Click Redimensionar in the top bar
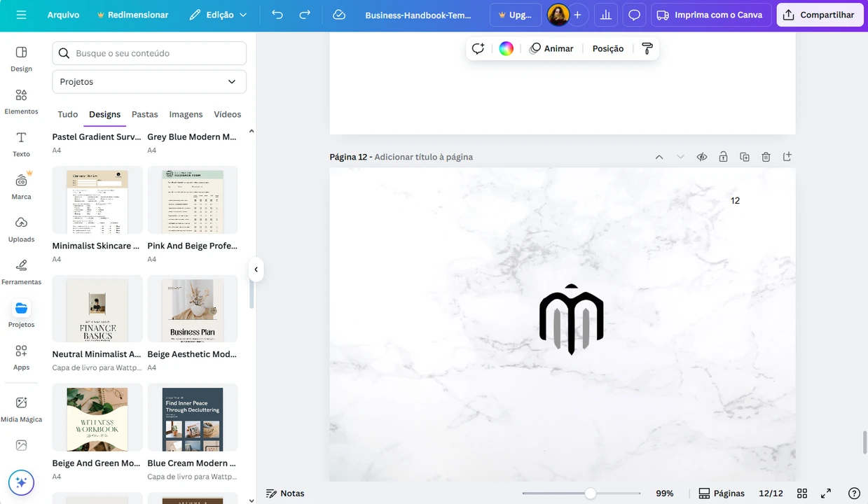Image resolution: width=868 pixels, height=504 pixels. pyautogui.click(x=132, y=15)
